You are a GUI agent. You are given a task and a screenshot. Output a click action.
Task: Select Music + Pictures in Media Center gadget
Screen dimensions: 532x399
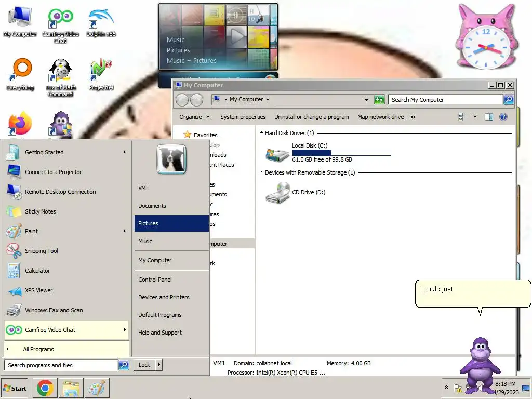191,60
